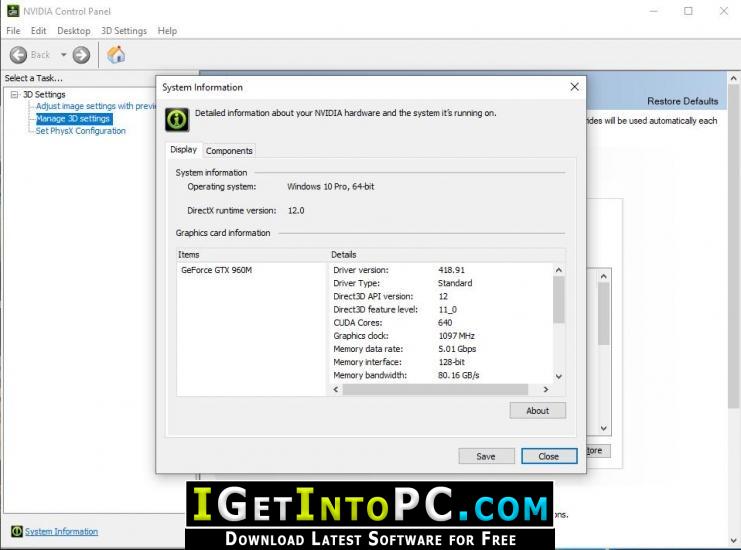Click the Memory bandwidth row
Viewport: 741px width, 550px height.
406,375
